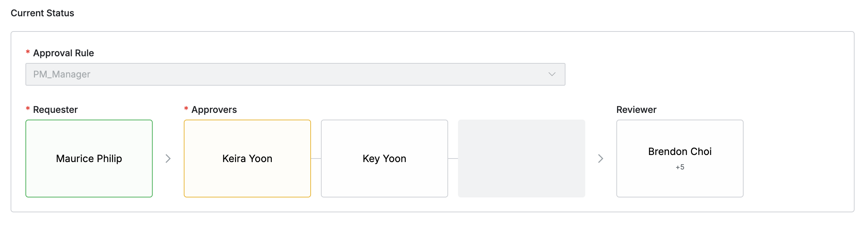
Task: Click the Approval Rule field label
Action: pos(64,53)
